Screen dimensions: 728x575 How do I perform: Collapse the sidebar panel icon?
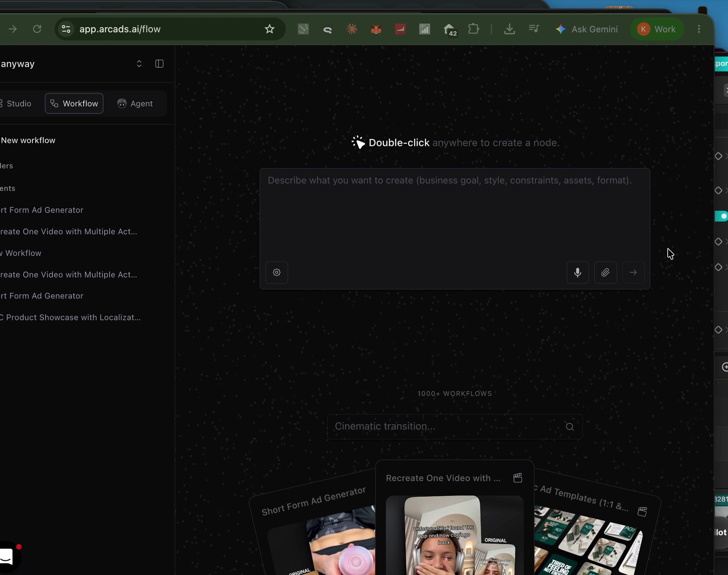coord(159,64)
